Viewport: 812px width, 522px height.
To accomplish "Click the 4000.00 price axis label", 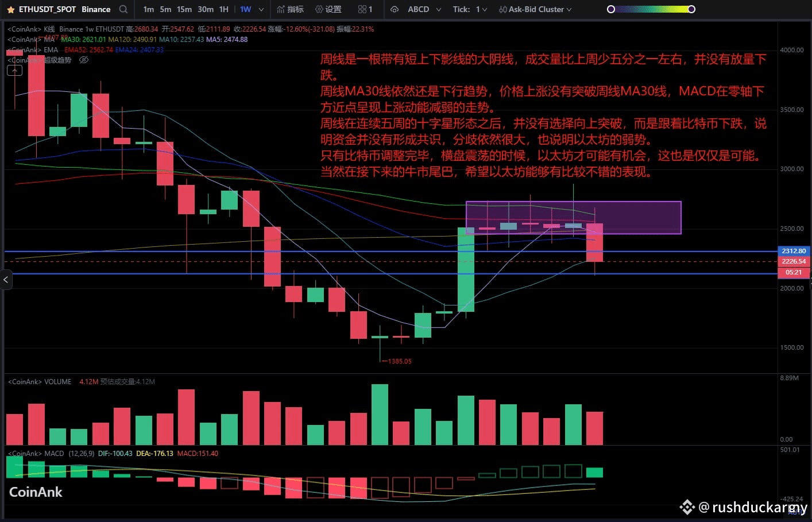I will (792, 50).
